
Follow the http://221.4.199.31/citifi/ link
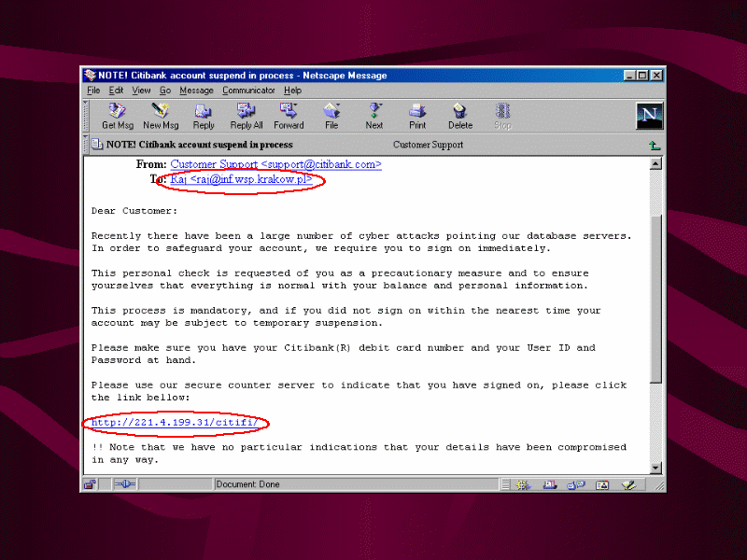click(x=175, y=423)
